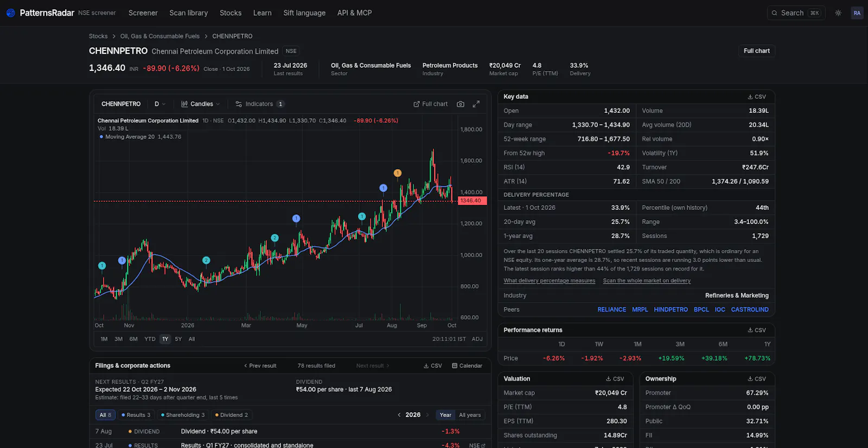This screenshot has width=868, height=448.
Task: Toggle the light/dark theme sun icon
Action: coord(838,13)
